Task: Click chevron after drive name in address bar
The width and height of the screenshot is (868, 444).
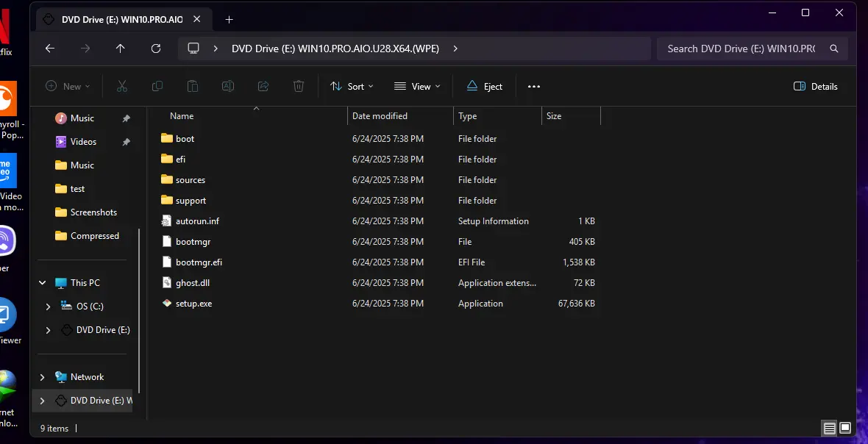Action: tap(455, 49)
